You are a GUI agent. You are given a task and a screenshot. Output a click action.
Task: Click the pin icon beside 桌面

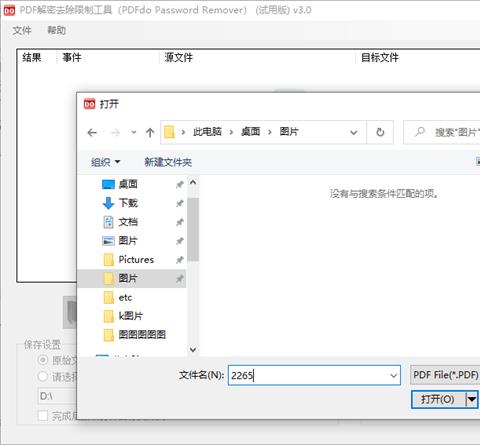(180, 184)
